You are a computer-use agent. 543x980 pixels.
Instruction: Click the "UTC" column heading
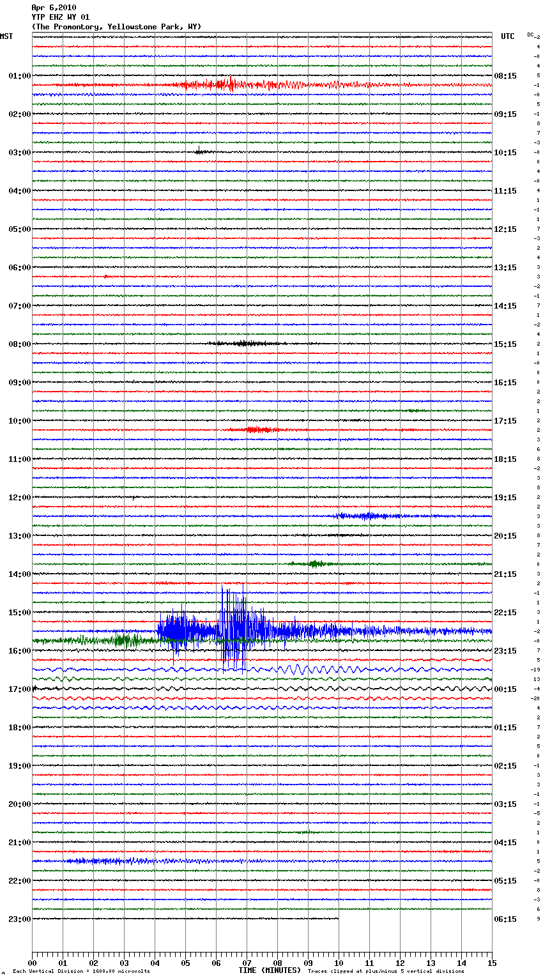coord(508,36)
